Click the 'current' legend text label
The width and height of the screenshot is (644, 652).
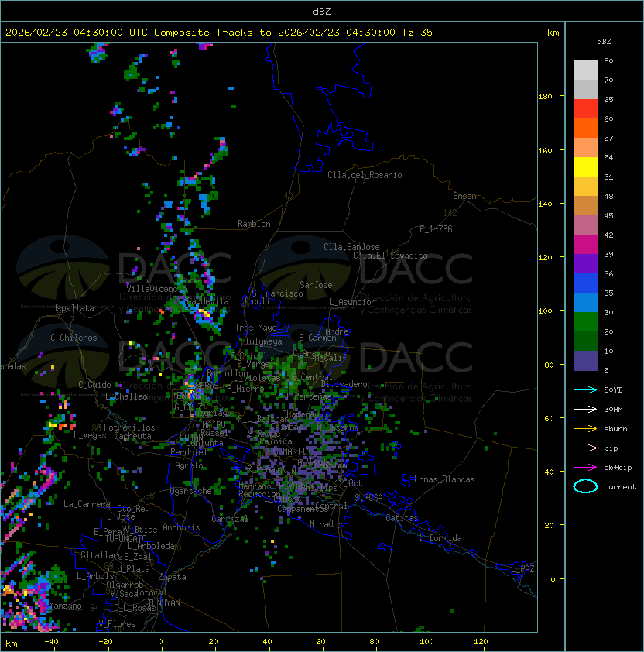coord(620,487)
